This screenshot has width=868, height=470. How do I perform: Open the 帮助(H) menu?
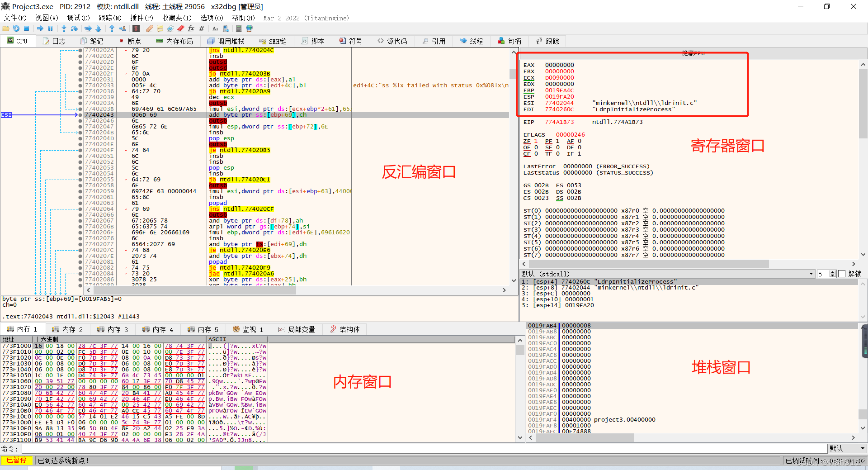243,18
